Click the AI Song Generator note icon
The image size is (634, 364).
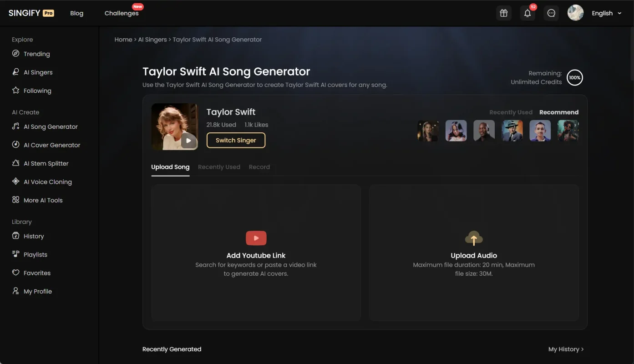point(15,126)
